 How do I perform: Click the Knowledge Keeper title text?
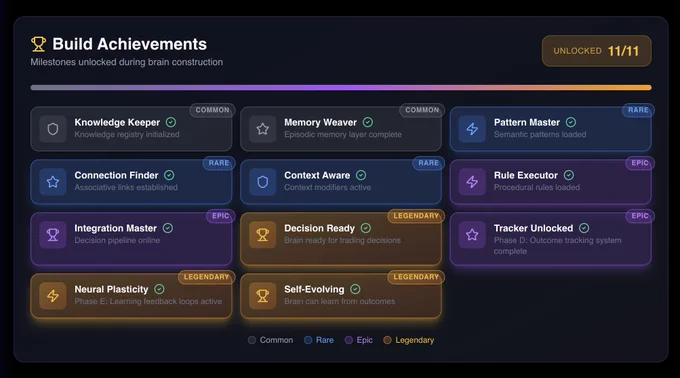click(x=117, y=122)
